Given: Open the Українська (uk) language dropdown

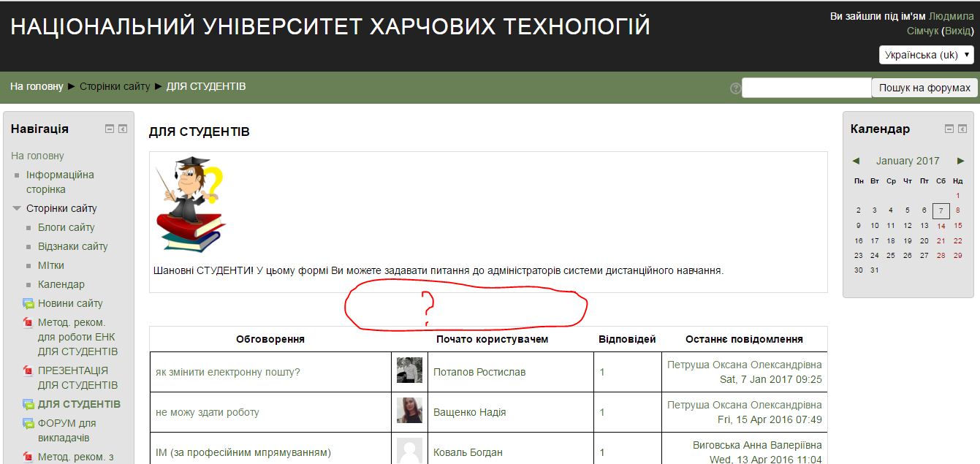Looking at the screenshot, I should (926, 55).
